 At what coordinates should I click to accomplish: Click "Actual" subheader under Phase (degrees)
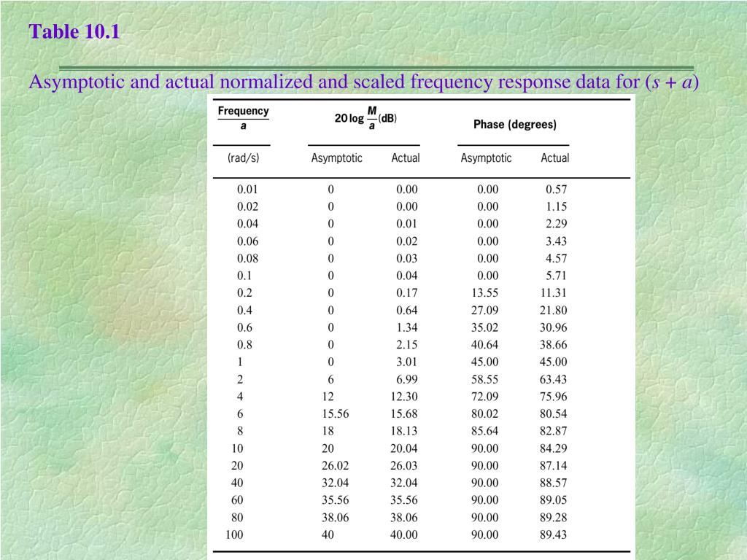point(555,158)
